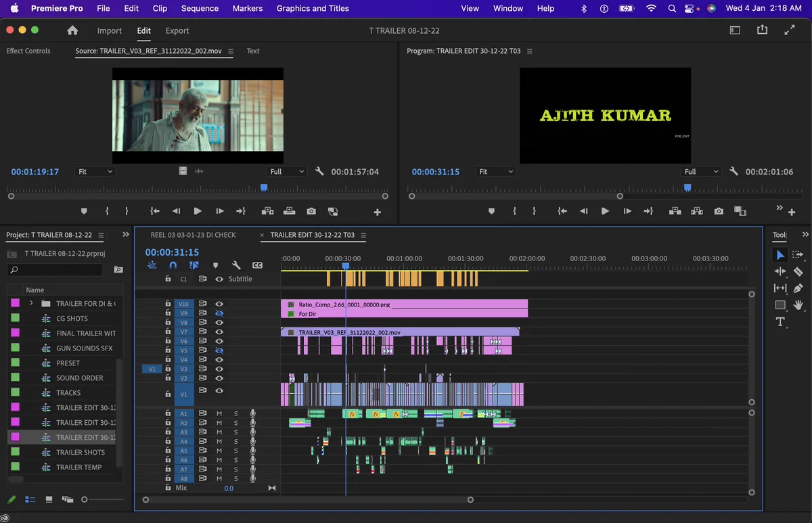Viewport: 812px width, 523px height.
Task: Step forward one frame in Source
Action: (x=219, y=211)
